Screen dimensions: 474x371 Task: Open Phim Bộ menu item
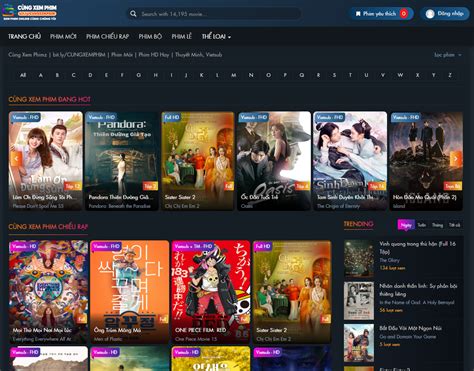(x=150, y=36)
